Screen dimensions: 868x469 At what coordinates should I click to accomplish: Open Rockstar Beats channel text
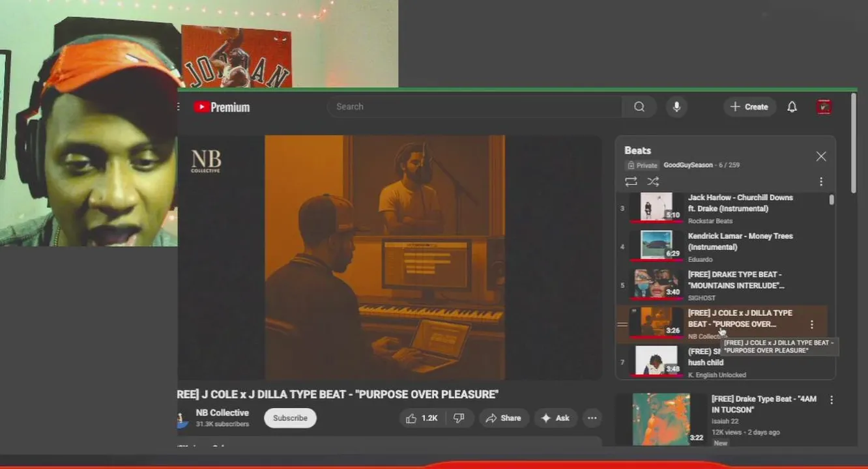710,221
